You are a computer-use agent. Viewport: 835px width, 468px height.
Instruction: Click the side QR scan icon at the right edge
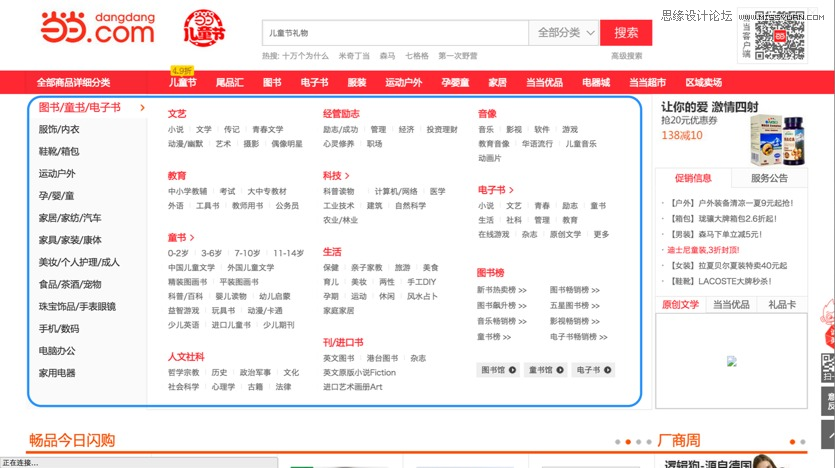click(x=828, y=367)
